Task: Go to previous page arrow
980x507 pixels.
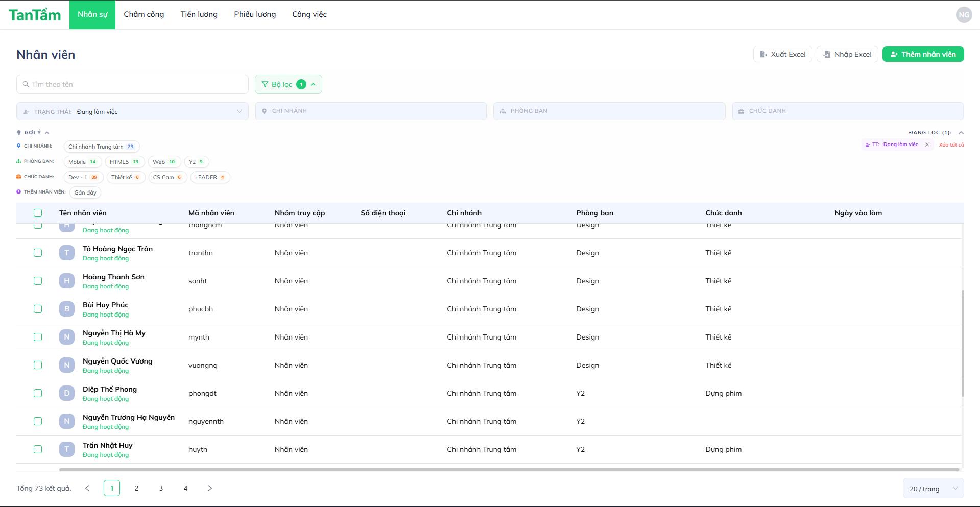Action: (x=87, y=488)
